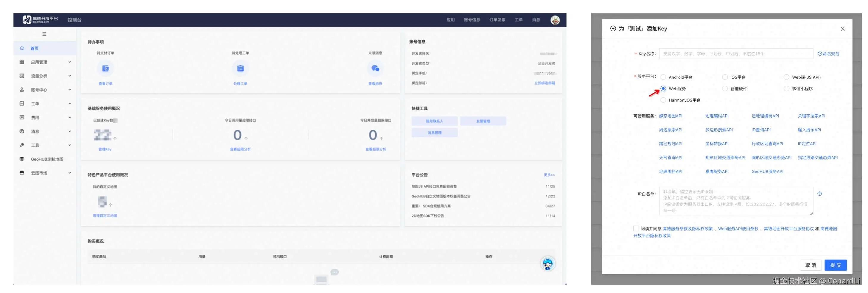The image size is (868, 293).
Task: Click the 提交 submit button
Action: pos(835,265)
